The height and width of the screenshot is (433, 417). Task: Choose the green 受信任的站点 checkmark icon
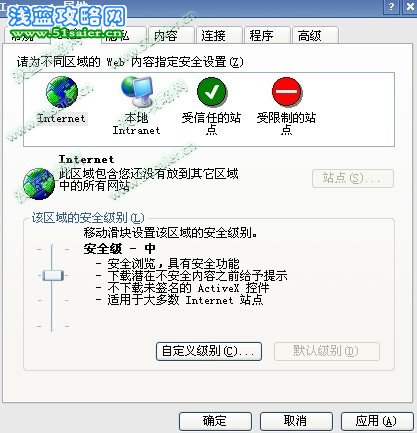[x=212, y=92]
